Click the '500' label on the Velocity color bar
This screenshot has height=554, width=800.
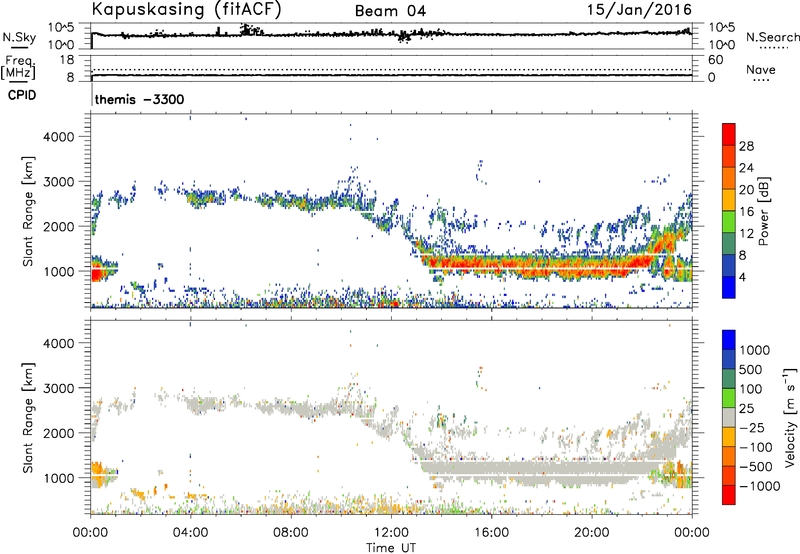click(x=751, y=370)
